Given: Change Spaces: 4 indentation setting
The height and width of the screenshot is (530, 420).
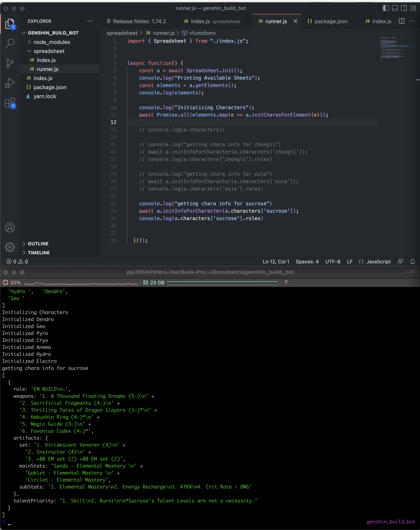Looking at the screenshot, I should point(307,262).
